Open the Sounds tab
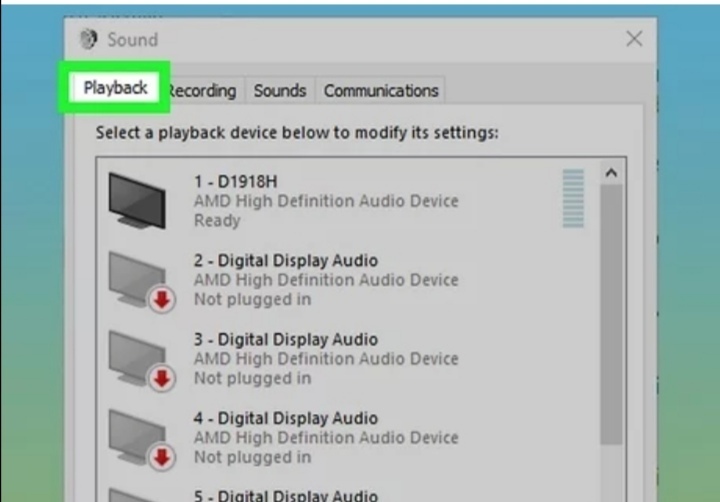The image size is (720, 502). 280,90
